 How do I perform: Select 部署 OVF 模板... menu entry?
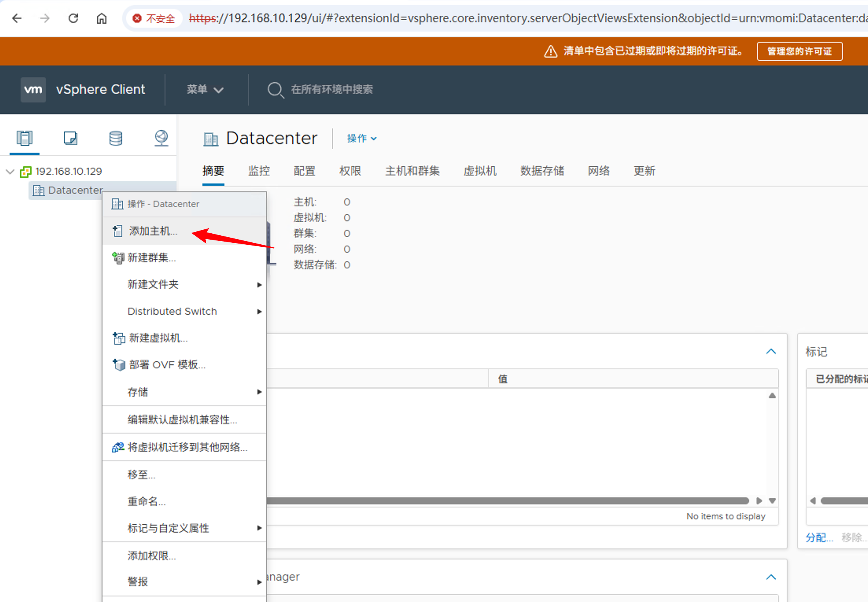click(184, 365)
